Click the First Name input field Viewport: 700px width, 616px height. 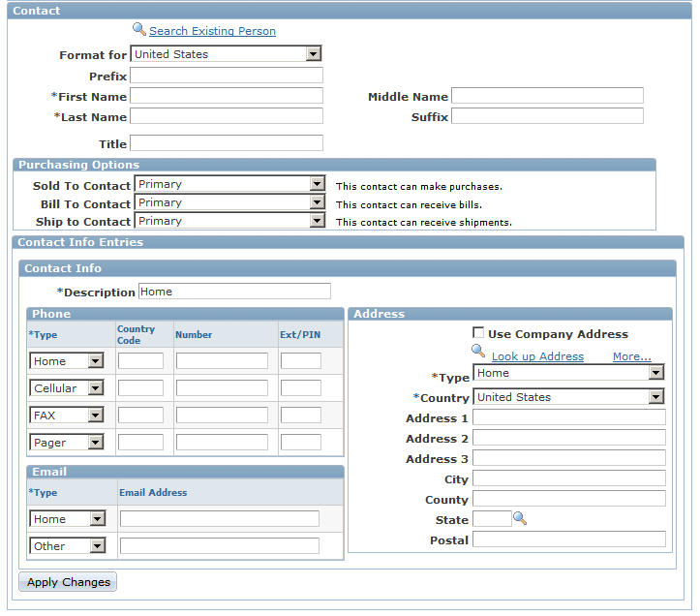227,96
